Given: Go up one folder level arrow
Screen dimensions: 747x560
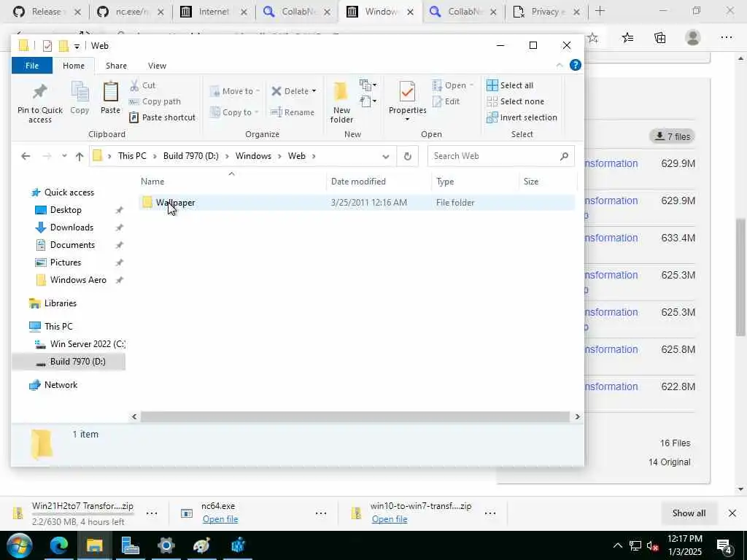Looking at the screenshot, I should click(80, 156).
